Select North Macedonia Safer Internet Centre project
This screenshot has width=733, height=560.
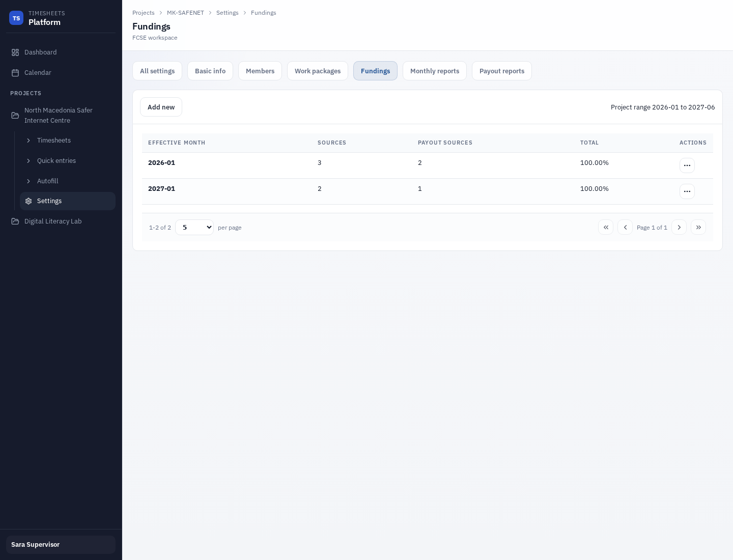click(58, 115)
